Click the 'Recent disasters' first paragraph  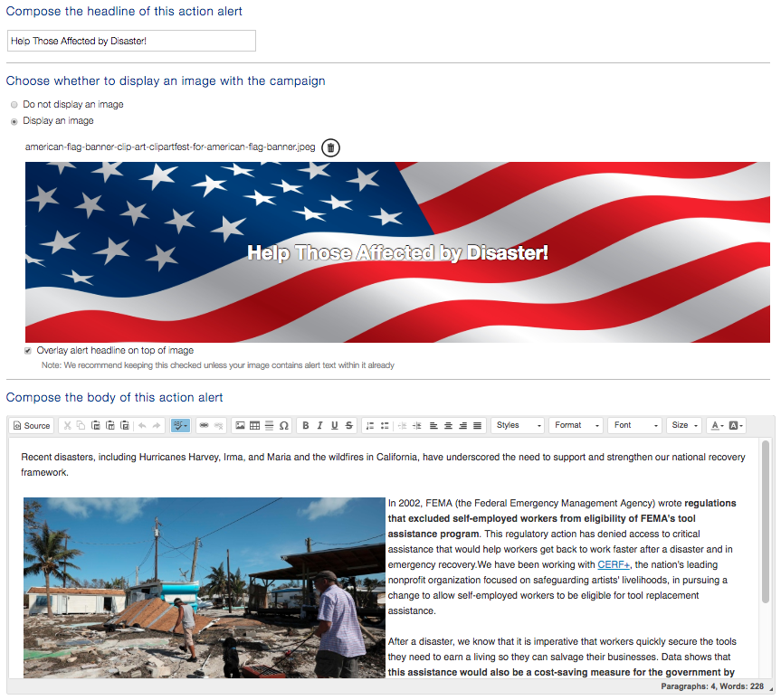click(x=383, y=465)
